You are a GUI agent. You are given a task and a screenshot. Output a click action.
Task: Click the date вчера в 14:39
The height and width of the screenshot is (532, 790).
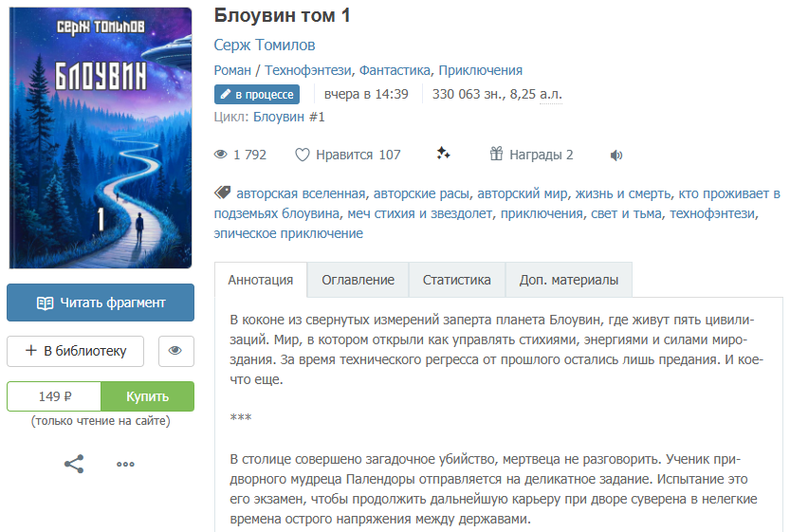point(366,94)
